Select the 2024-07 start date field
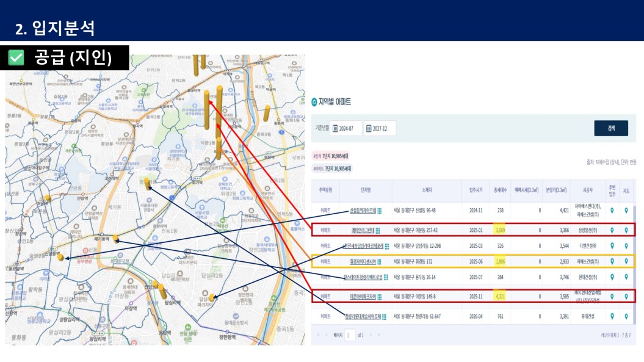 [346, 129]
